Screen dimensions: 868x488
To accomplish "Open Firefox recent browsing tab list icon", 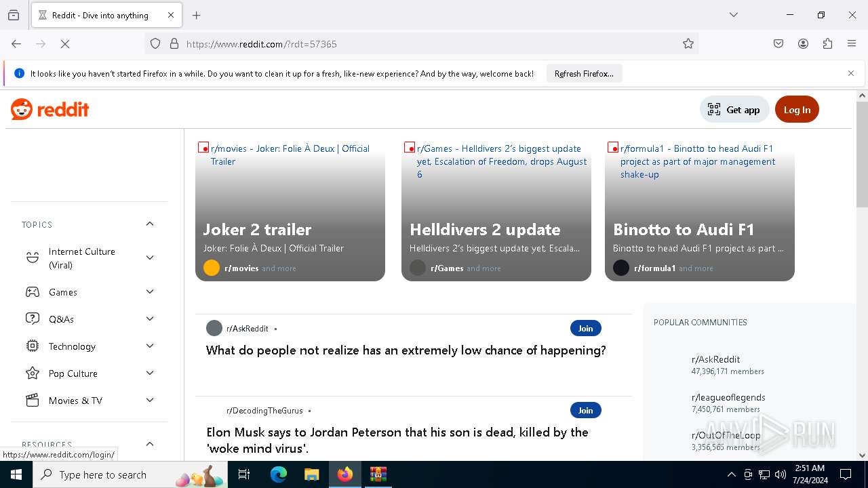I will click(14, 15).
